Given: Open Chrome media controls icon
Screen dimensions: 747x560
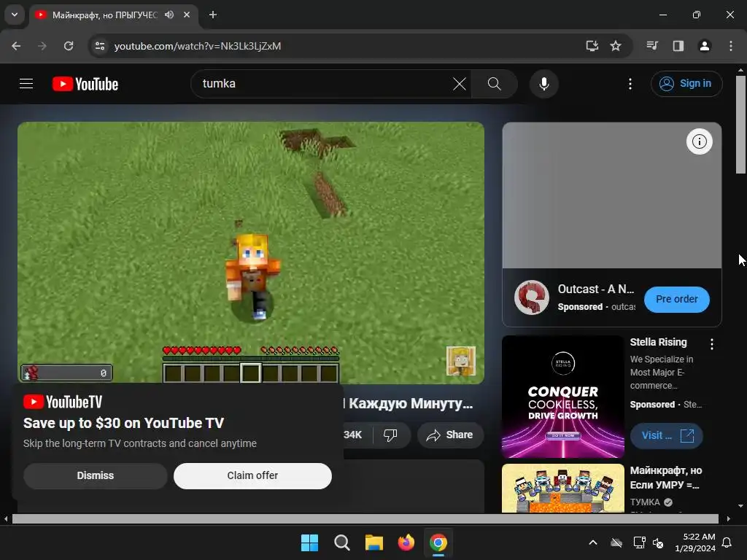Looking at the screenshot, I should pyautogui.click(x=652, y=46).
